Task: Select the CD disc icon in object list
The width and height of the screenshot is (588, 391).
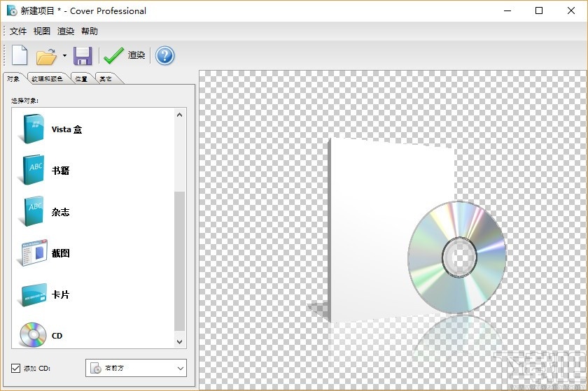Action: click(x=33, y=335)
